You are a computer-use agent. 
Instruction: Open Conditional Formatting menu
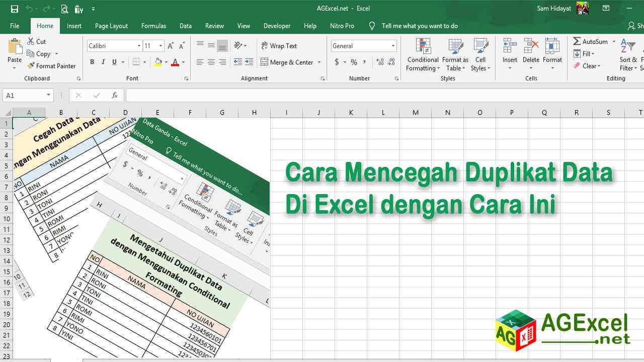[423, 55]
